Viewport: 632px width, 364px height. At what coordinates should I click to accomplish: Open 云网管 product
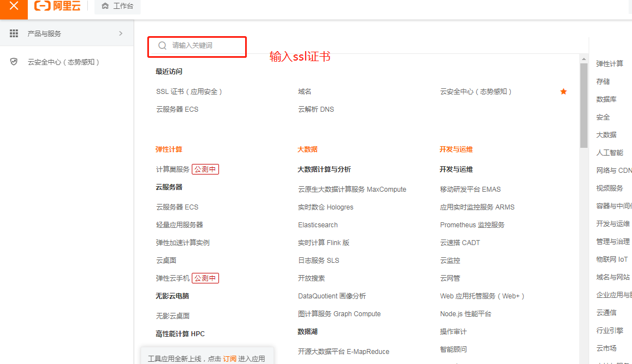(450, 278)
